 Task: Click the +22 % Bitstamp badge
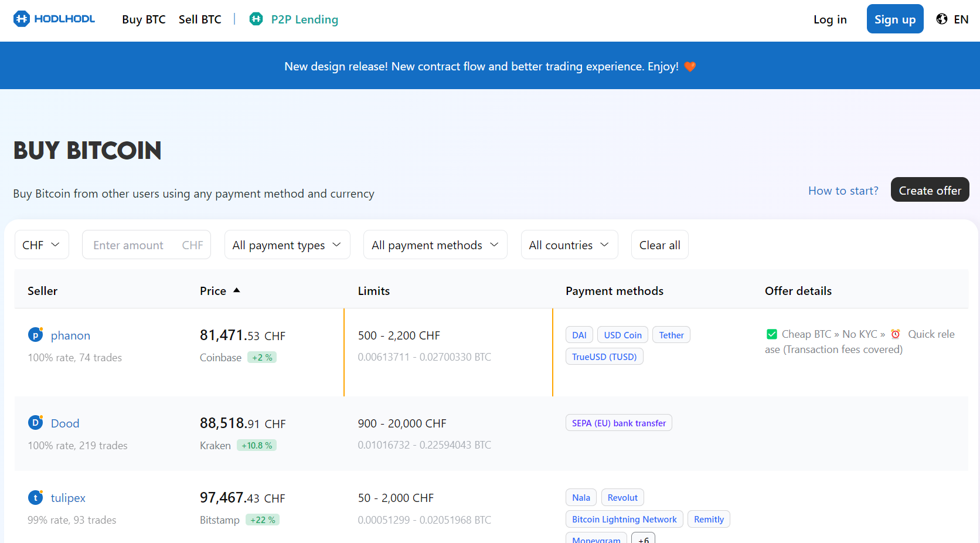click(263, 520)
